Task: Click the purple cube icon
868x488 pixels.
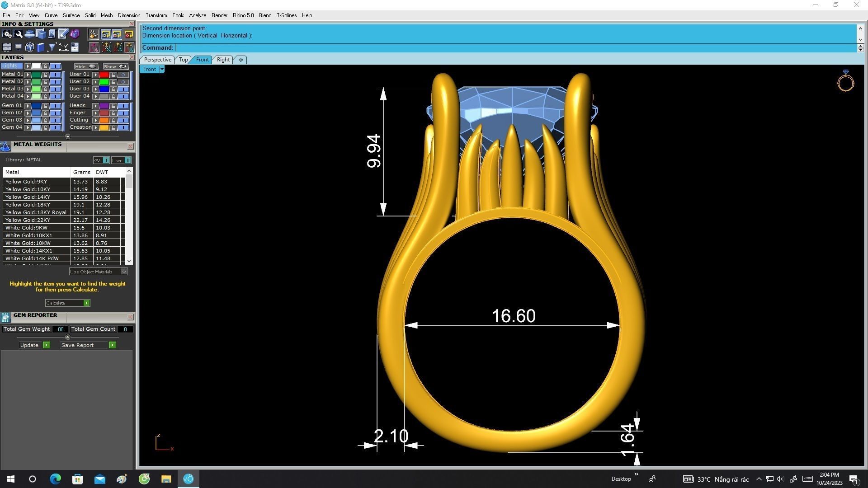Action: coord(75,34)
